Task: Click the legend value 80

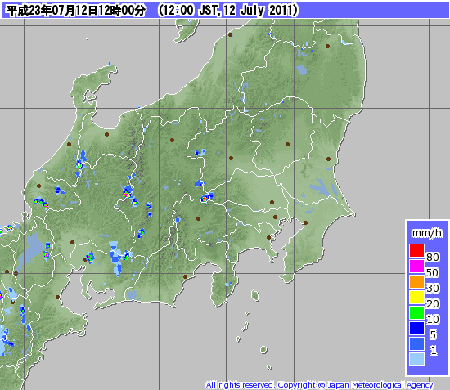Action: pyautogui.click(x=433, y=257)
